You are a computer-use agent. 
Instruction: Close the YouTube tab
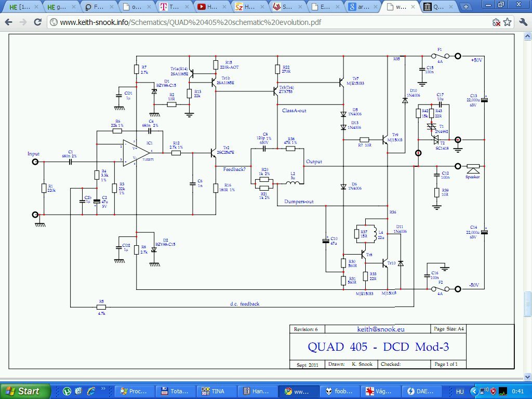[x=224, y=7]
